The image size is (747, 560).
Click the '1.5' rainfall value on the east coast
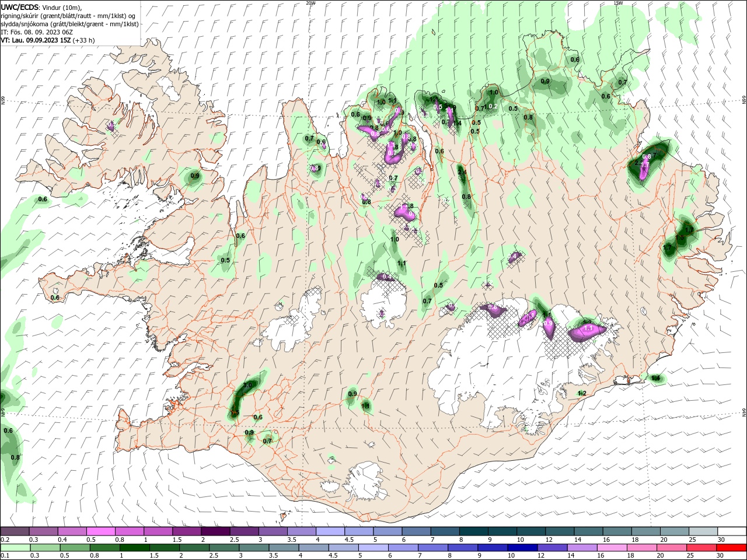coord(680,238)
